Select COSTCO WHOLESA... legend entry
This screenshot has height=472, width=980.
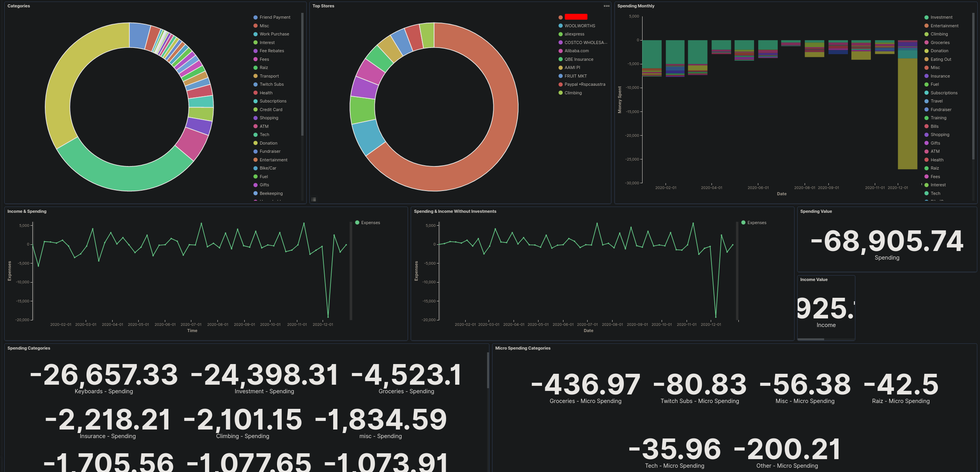(x=586, y=42)
